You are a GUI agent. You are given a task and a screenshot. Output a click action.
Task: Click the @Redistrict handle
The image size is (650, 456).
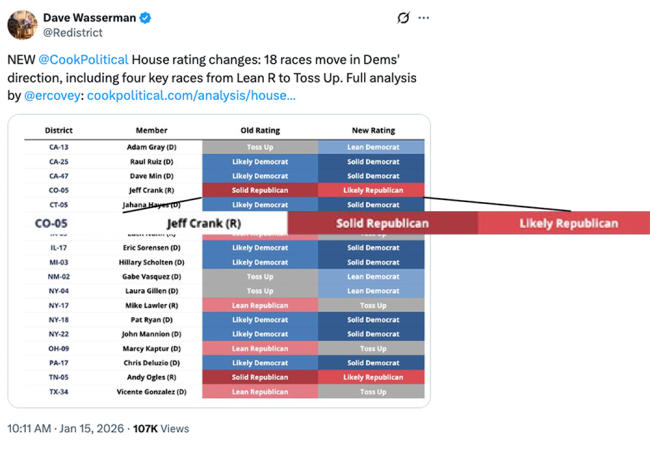(x=70, y=32)
